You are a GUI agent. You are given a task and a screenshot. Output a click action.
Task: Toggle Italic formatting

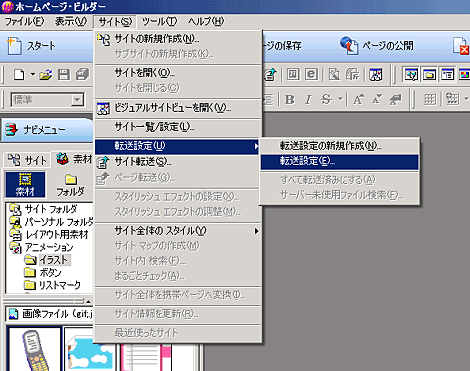(308, 99)
